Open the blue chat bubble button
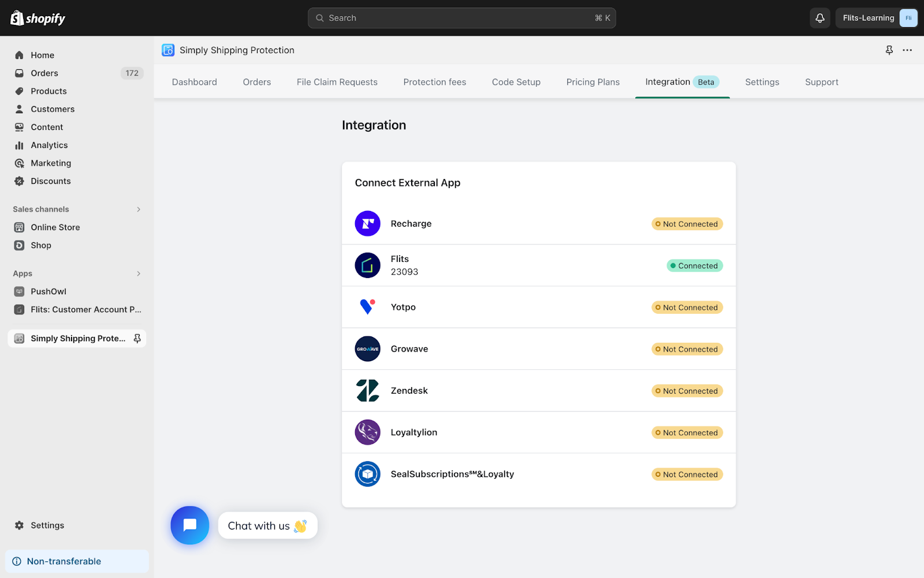The height and width of the screenshot is (578, 924). (x=190, y=525)
